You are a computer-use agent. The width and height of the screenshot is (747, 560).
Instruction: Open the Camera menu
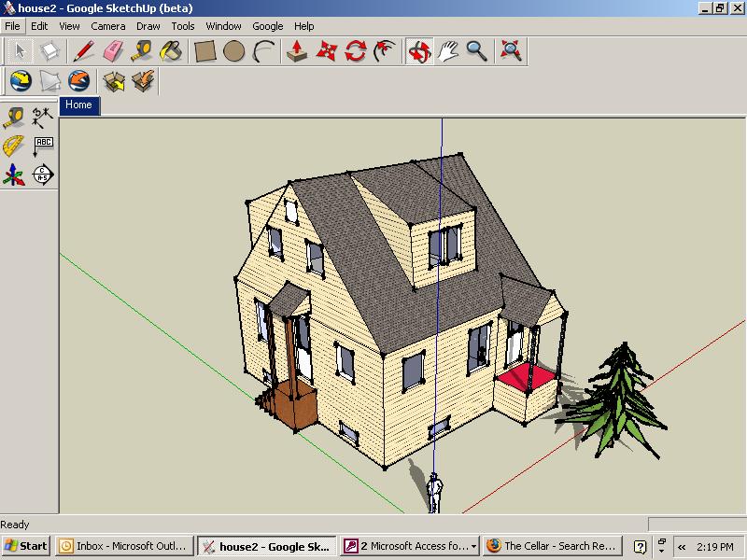point(108,26)
